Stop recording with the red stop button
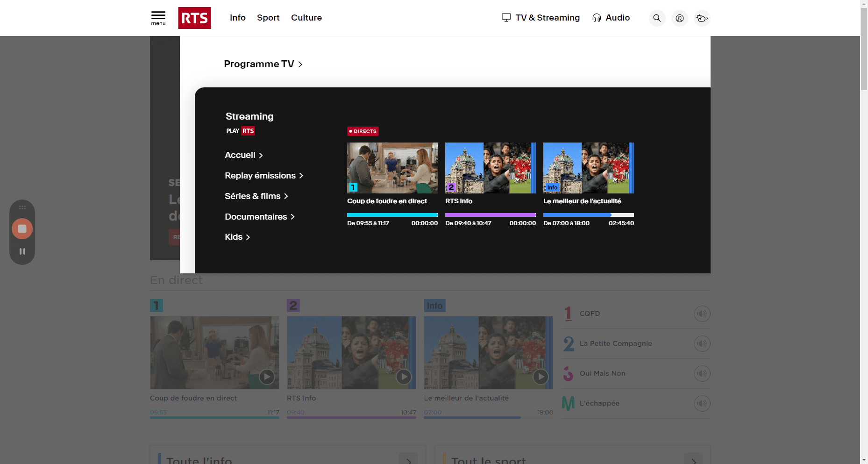The height and width of the screenshot is (464, 868). (22, 229)
